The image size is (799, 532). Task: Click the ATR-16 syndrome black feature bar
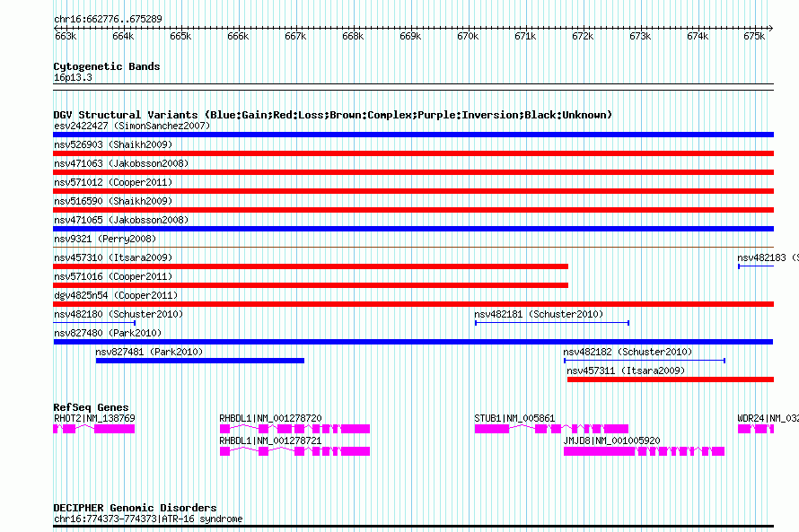(413, 526)
